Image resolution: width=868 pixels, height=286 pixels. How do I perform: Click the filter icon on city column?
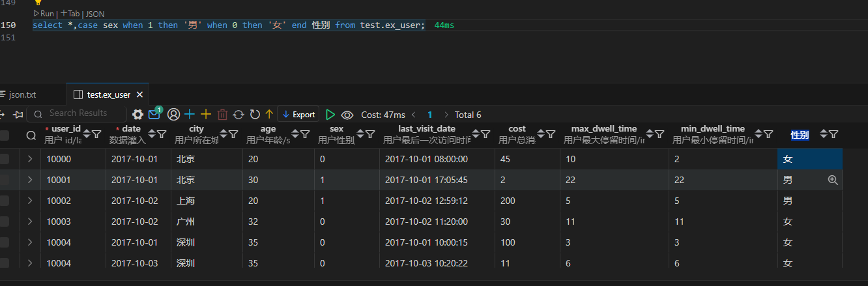(x=233, y=134)
